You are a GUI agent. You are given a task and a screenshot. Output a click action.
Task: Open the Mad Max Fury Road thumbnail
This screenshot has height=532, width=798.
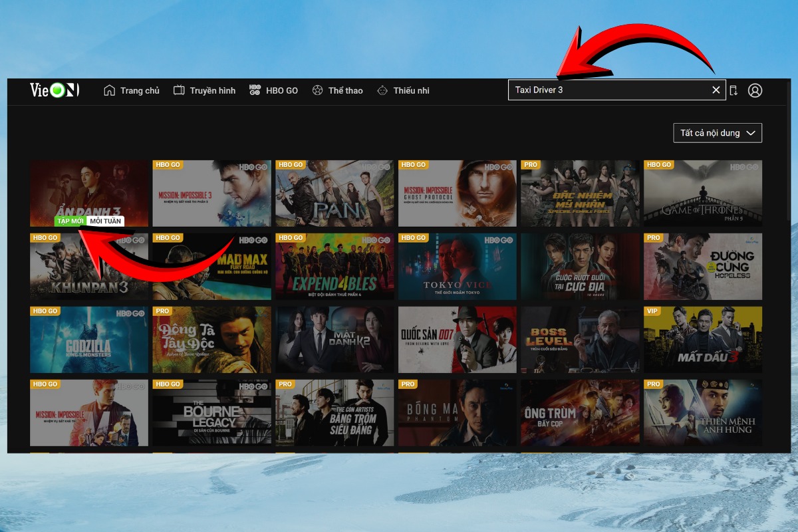[211, 266]
